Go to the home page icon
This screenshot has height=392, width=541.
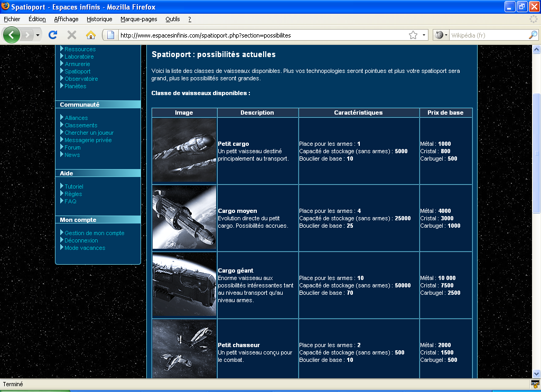click(91, 35)
